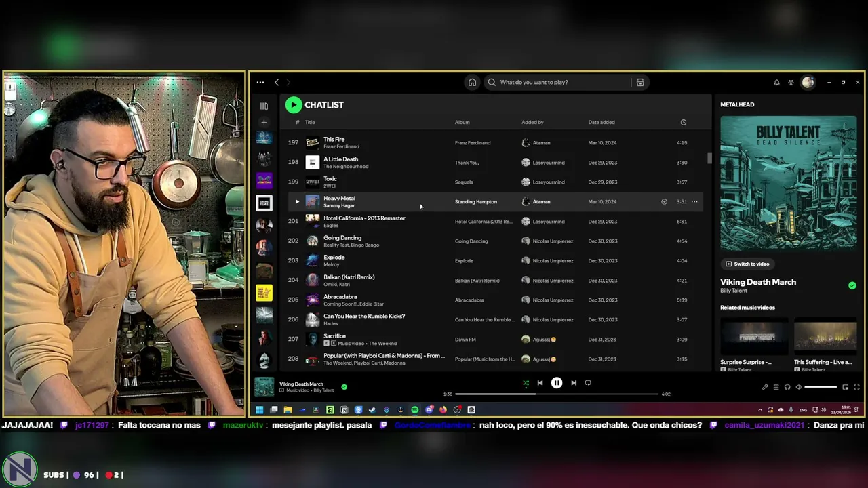Open Connect to a device
868x488 pixels.
[787, 387]
